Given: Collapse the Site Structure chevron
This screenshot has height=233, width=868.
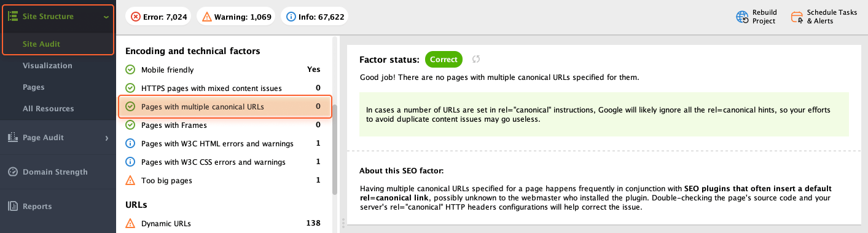Looking at the screenshot, I should [x=106, y=17].
